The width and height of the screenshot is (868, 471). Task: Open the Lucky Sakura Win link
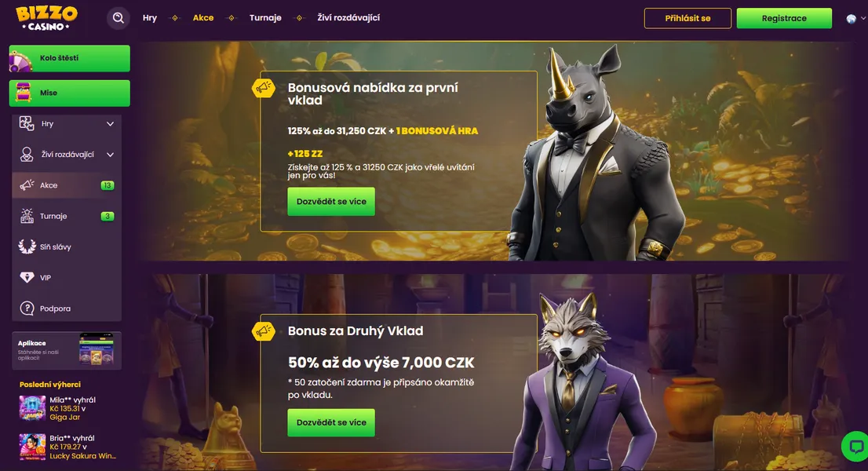tap(82, 454)
